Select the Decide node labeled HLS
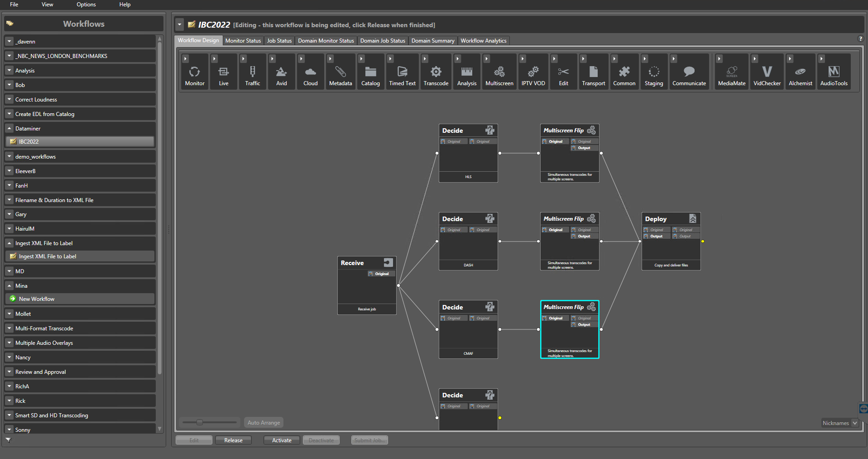Image resolution: width=868 pixels, height=459 pixels. point(468,153)
